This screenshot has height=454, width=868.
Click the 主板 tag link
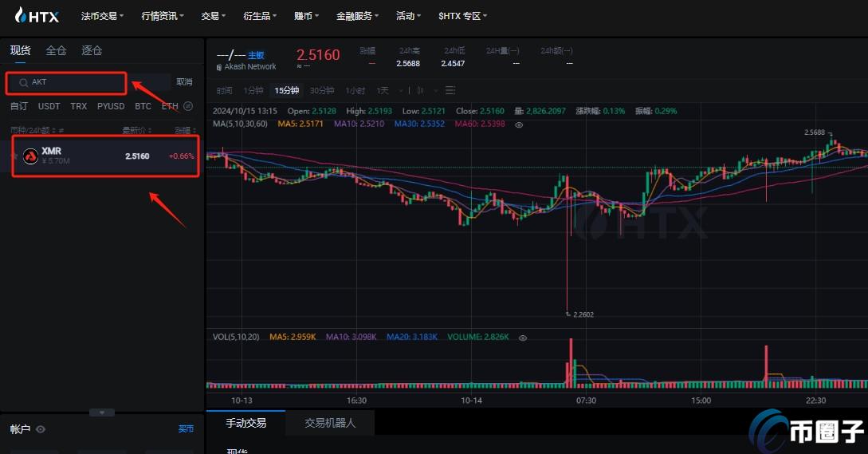point(256,55)
